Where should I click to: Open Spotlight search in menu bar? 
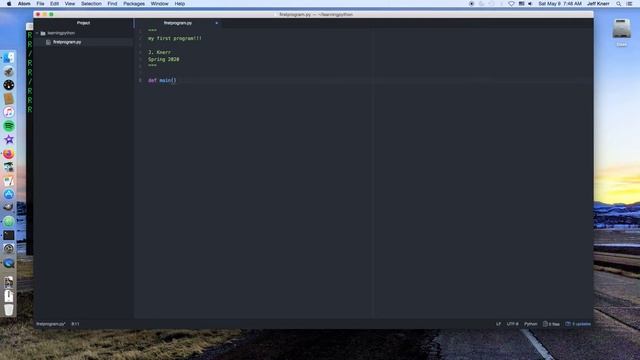coord(619,4)
